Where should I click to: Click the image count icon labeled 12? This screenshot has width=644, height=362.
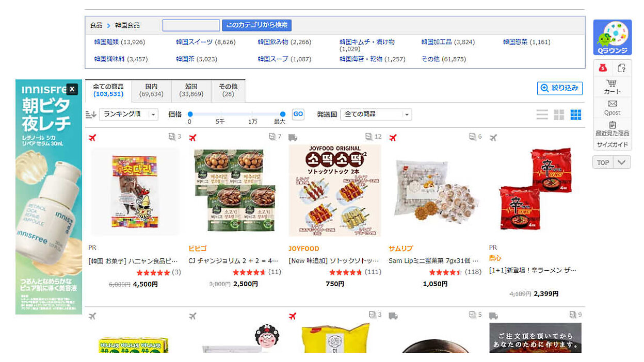369,137
